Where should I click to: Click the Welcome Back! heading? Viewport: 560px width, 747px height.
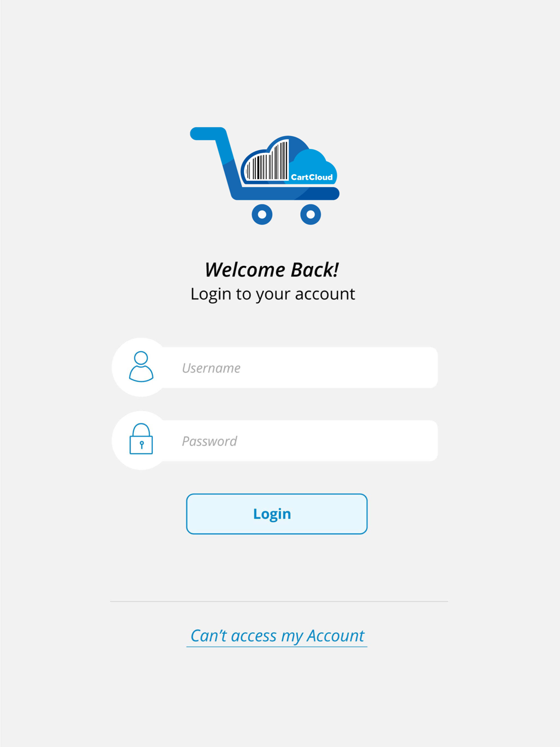(272, 270)
